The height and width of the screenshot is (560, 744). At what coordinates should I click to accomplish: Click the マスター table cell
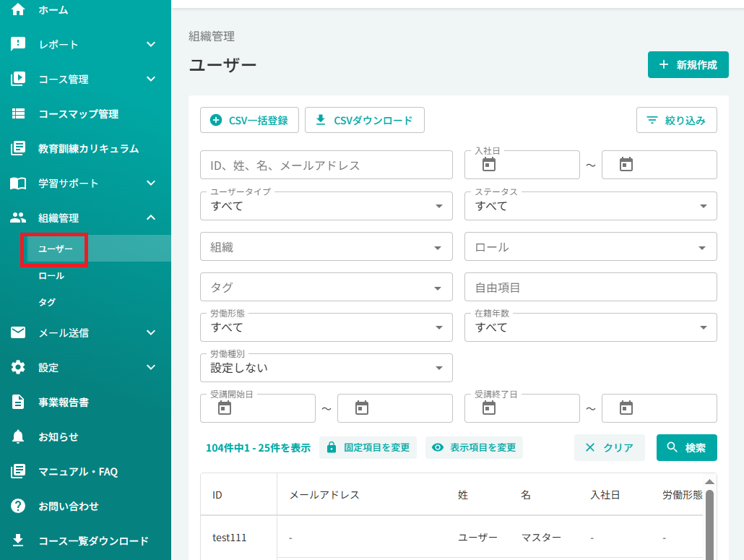tap(541, 538)
